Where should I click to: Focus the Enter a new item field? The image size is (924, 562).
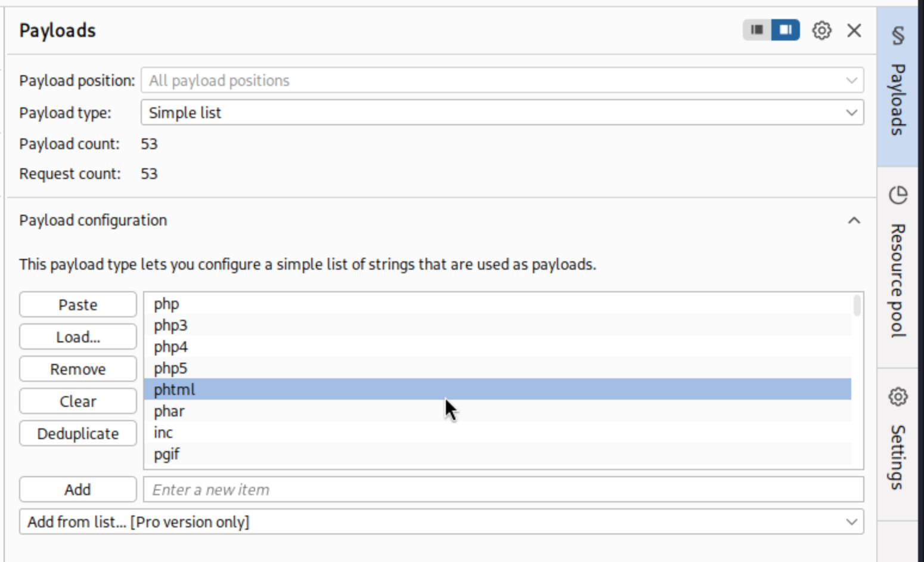[503, 490]
